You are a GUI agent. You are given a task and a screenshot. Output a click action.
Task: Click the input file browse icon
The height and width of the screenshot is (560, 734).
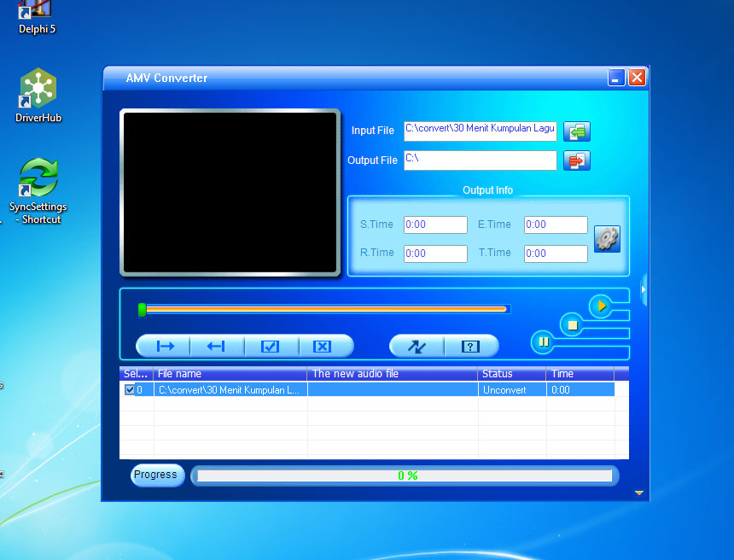[577, 131]
